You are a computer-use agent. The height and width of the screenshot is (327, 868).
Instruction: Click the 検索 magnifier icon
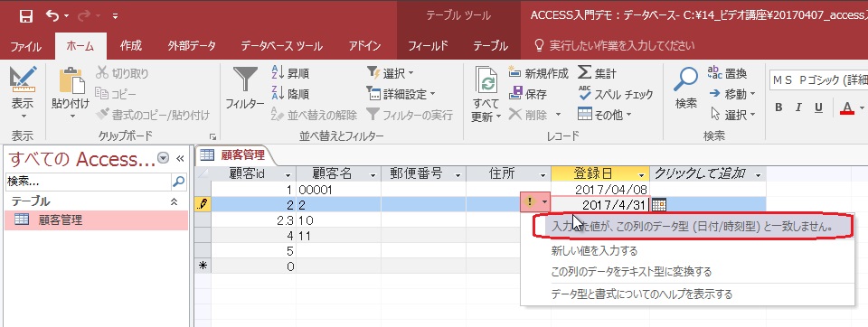tap(686, 80)
